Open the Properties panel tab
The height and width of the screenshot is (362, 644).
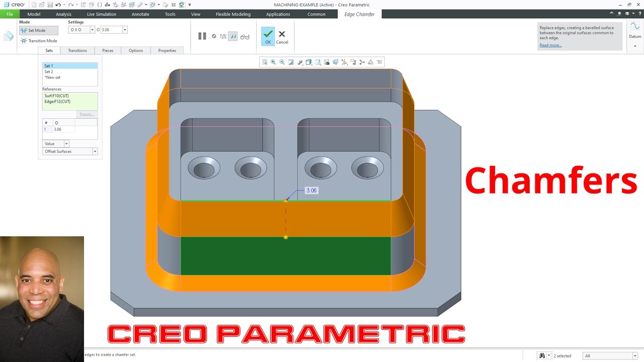pyautogui.click(x=167, y=50)
